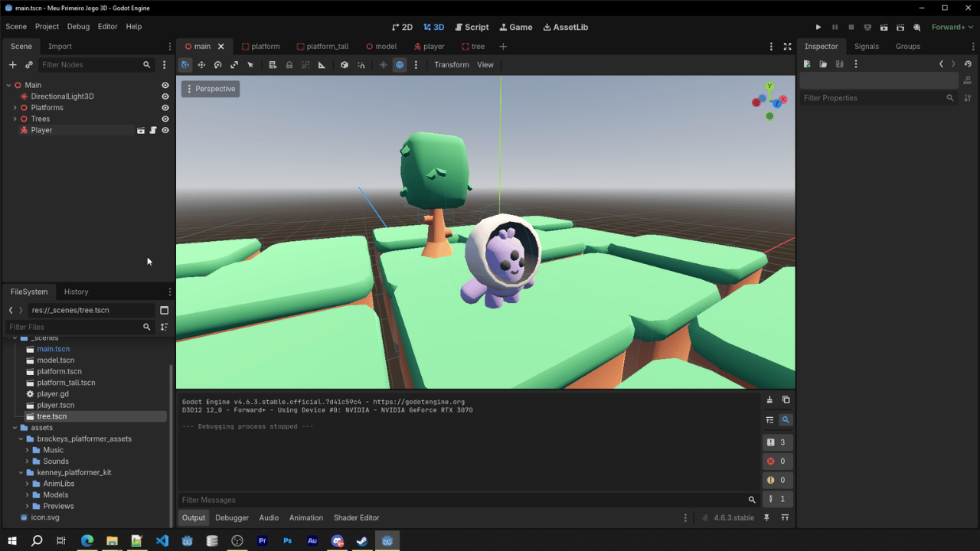Click the Y axis on the viewport gizmo
Image resolution: width=980 pixels, height=551 pixels.
click(769, 86)
